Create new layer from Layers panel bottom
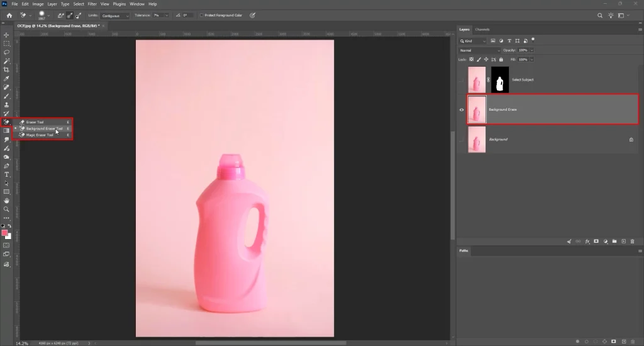644x346 pixels. point(623,241)
